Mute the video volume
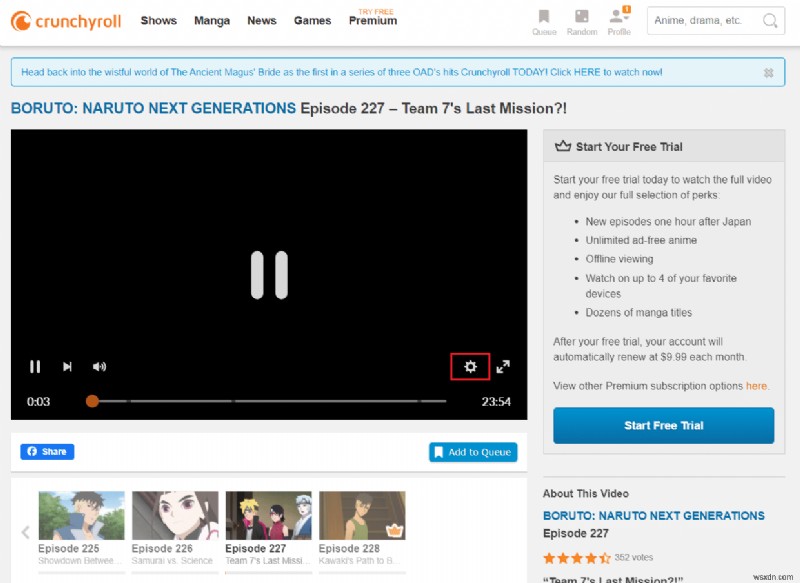This screenshot has width=800, height=583. tap(99, 366)
